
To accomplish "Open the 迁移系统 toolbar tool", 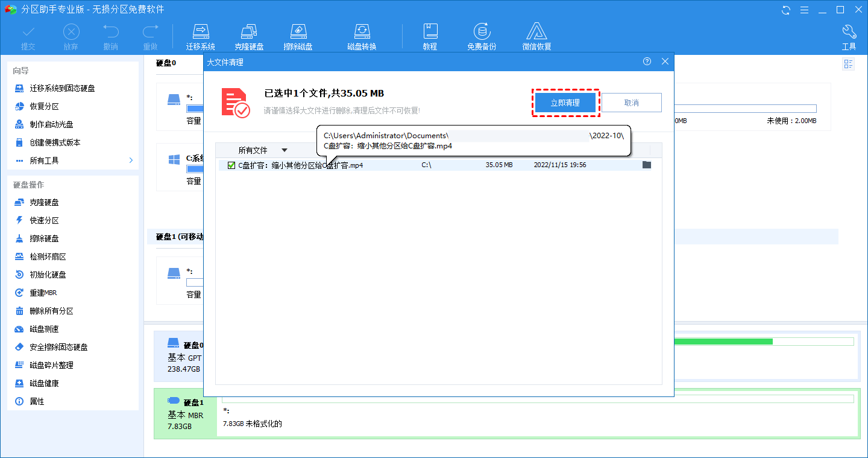I will pyautogui.click(x=201, y=37).
